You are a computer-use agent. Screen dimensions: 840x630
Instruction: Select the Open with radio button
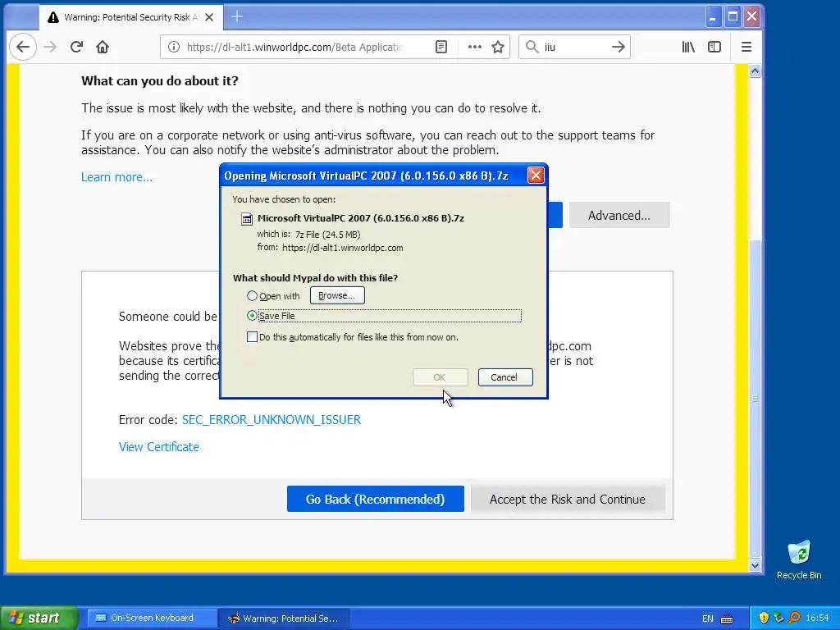252,295
